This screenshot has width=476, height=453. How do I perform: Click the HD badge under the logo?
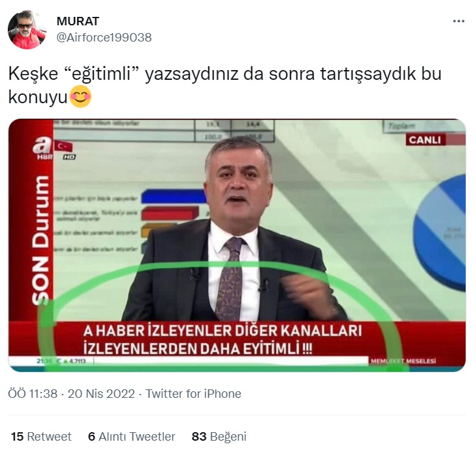69,157
